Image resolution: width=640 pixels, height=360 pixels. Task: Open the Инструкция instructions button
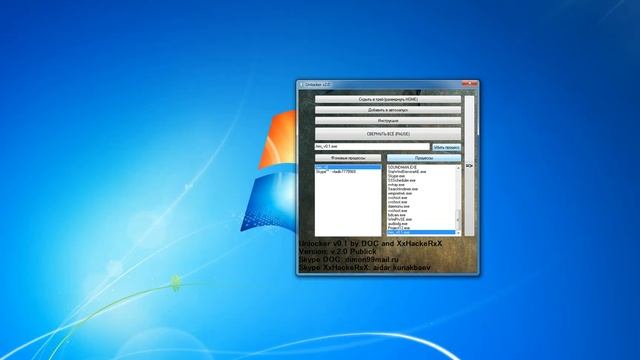pos(388,121)
